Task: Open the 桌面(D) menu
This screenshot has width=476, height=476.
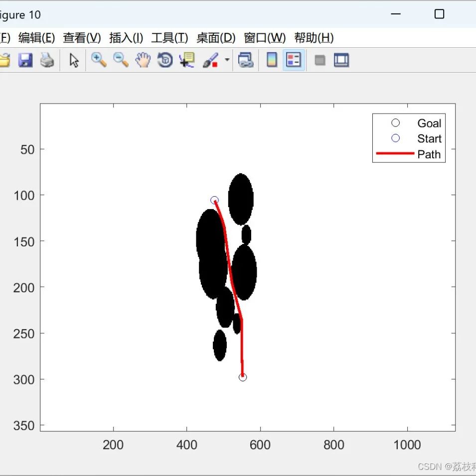Action: click(x=216, y=38)
